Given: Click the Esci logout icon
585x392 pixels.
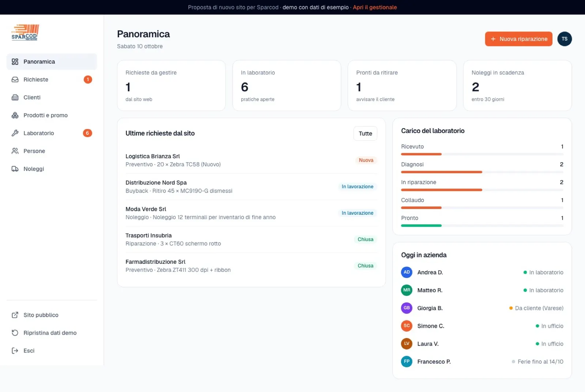Looking at the screenshot, I should 15,351.
